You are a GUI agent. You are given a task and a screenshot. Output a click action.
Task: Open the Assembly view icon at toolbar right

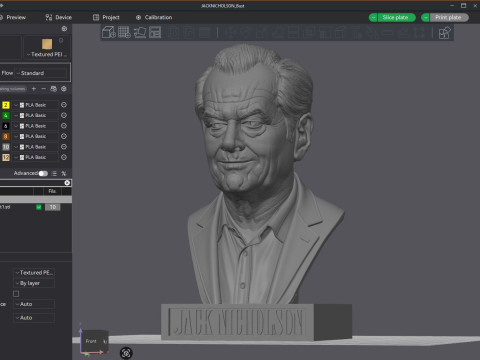click(444, 33)
